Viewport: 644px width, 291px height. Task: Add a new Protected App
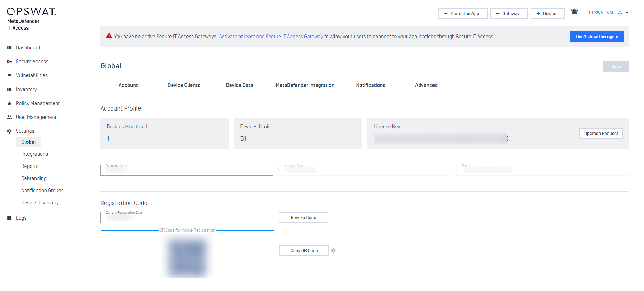coord(463,14)
